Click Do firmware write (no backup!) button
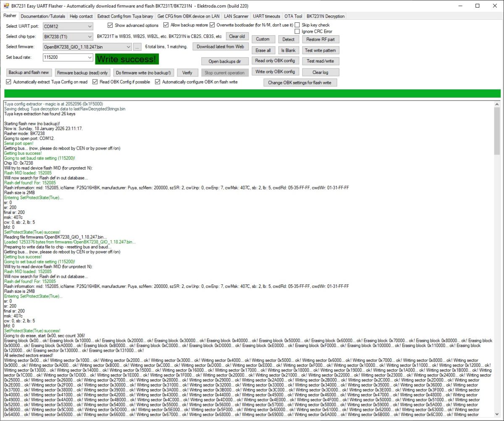This screenshot has height=421, width=504. coord(144,73)
